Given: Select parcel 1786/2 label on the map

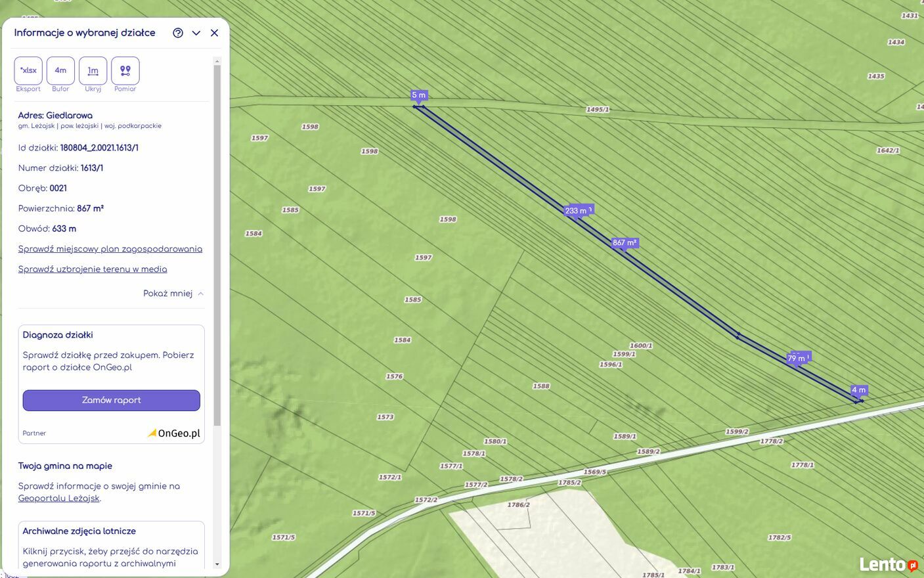Looking at the screenshot, I should coord(518,504).
